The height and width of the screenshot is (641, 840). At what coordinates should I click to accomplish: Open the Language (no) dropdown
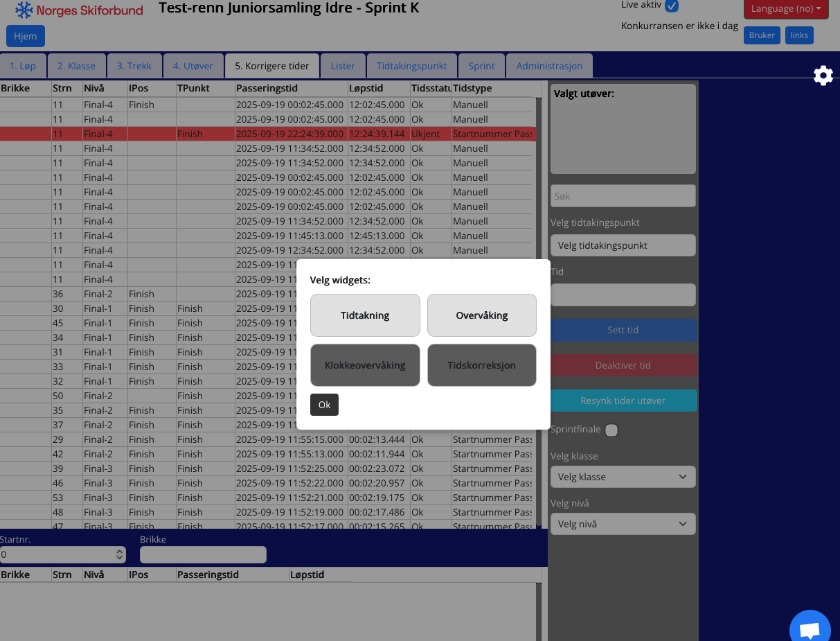[785, 9]
